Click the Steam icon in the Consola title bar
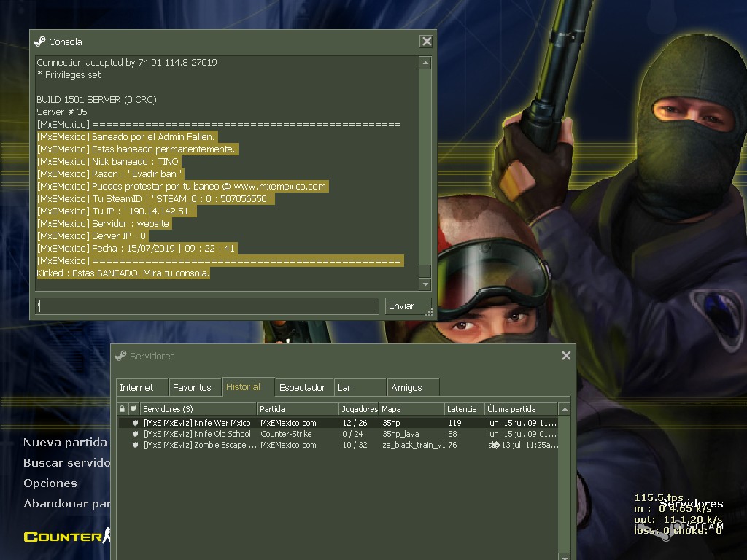Screen dimensions: 747x560 (x=40, y=42)
